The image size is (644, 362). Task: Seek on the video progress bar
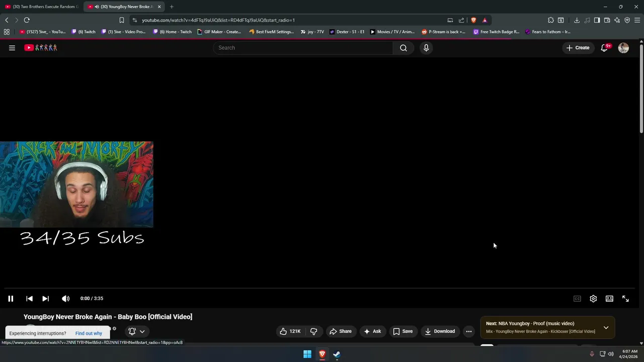point(319,289)
